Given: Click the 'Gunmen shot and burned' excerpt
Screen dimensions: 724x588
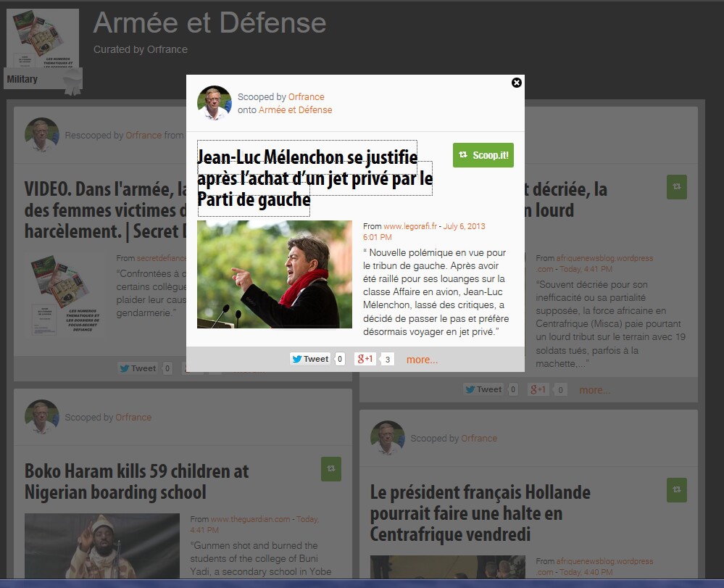Looking at the screenshot, I should 261,558.
